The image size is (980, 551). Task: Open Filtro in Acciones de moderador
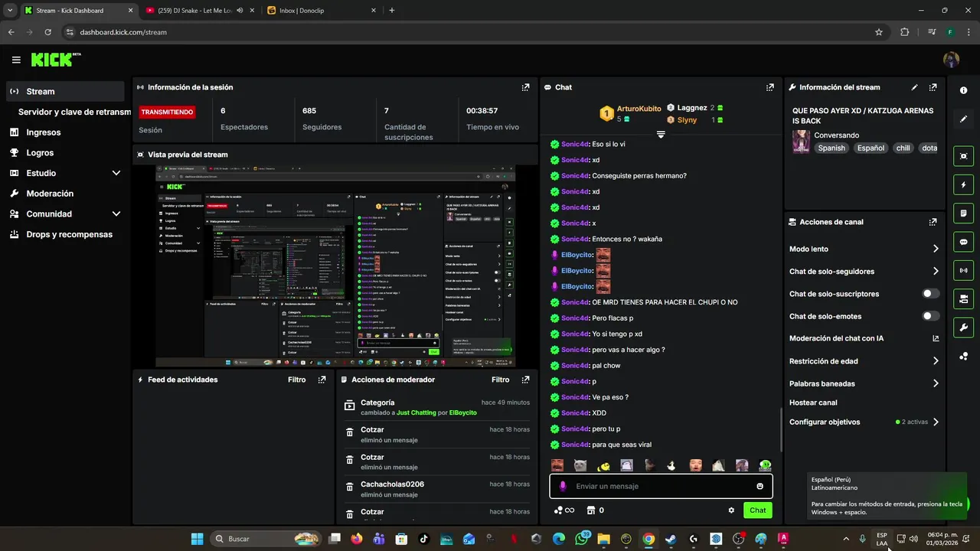[501, 380]
